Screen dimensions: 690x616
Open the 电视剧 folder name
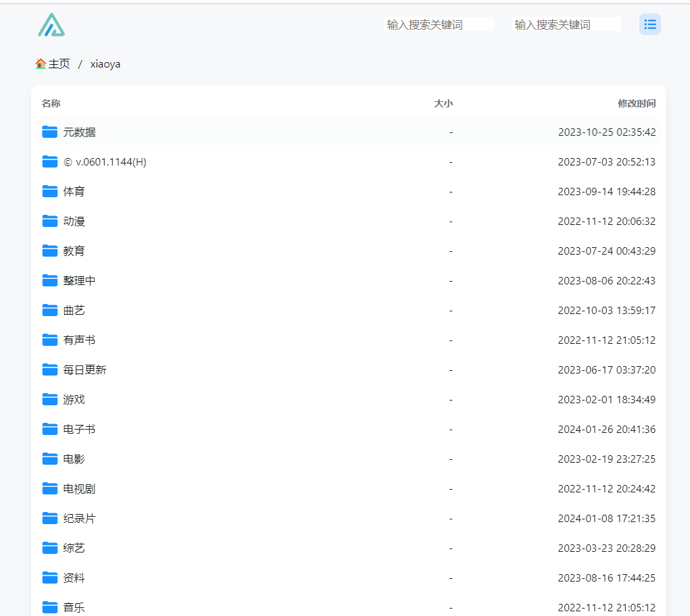point(79,488)
